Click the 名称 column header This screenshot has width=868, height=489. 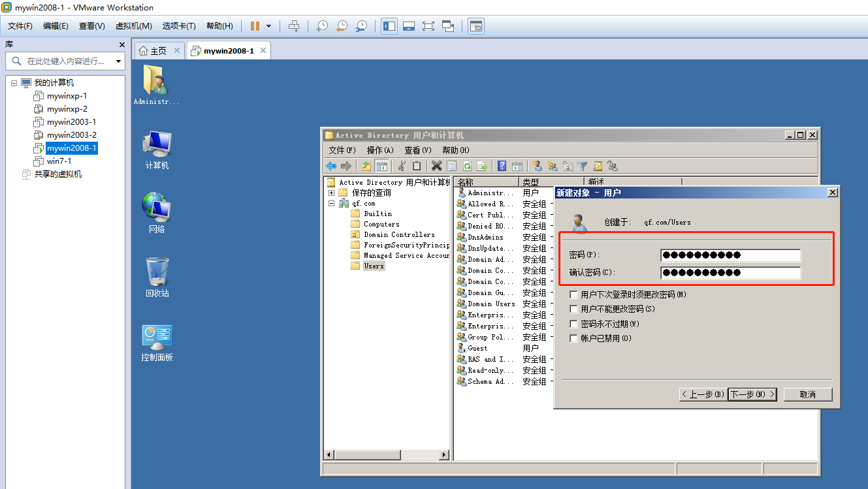[x=487, y=182]
